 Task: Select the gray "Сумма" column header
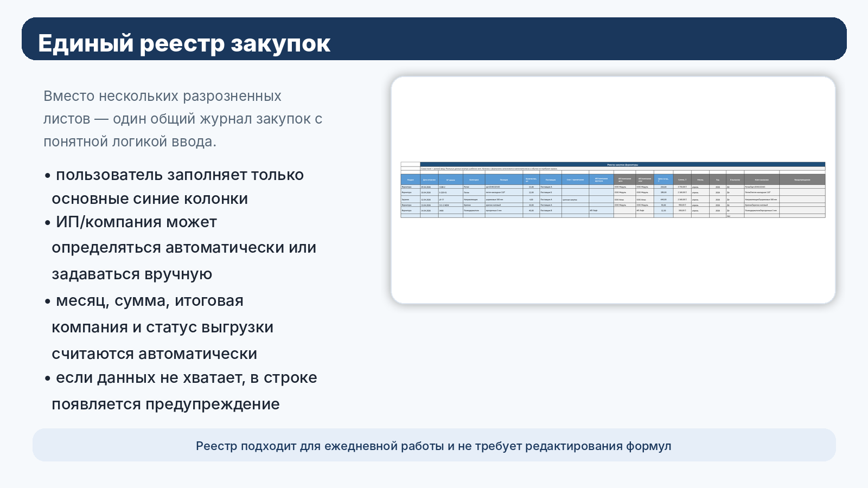682,179
